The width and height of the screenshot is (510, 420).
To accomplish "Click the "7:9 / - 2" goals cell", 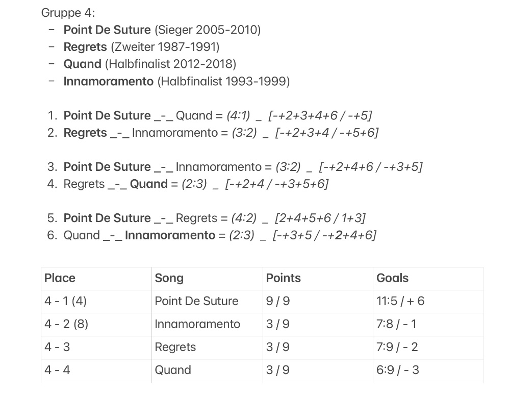I will [x=397, y=347].
